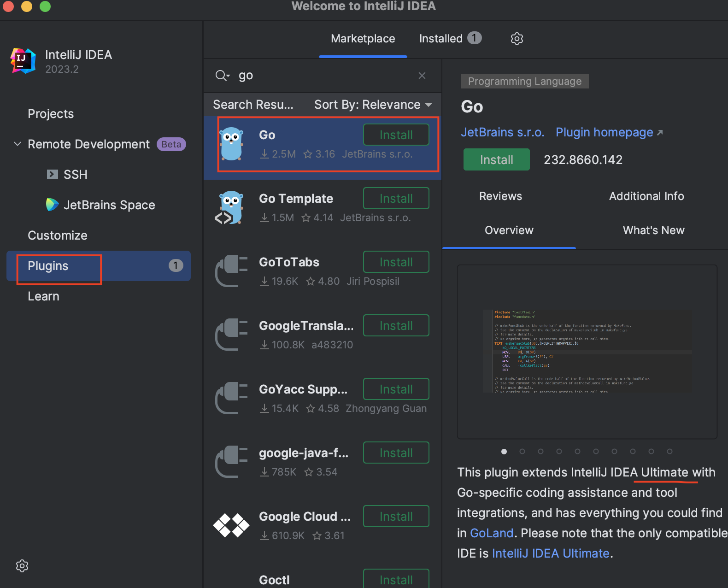The image size is (728, 588).
Task: Install the google-java-f... plugin
Action: [396, 453]
